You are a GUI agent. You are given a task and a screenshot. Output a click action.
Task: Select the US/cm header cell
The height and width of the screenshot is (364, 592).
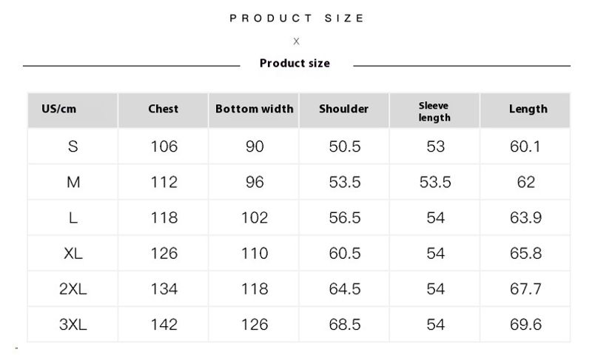[x=59, y=109]
